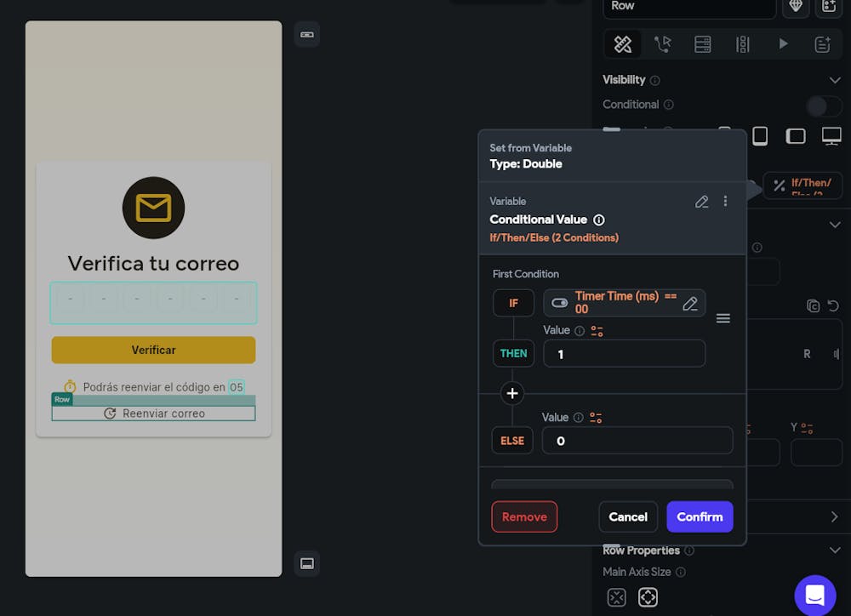Select the maximize main axis size icon
Viewport: 851px width, 616px height.
pyautogui.click(x=648, y=597)
